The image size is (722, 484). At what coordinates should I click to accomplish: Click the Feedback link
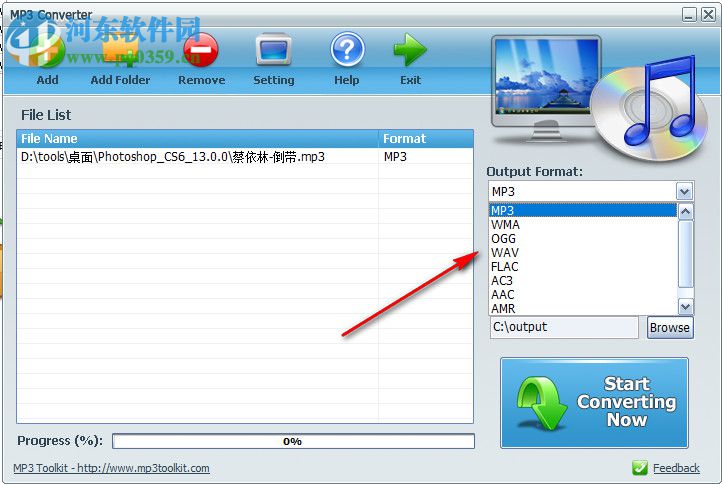point(676,468)
